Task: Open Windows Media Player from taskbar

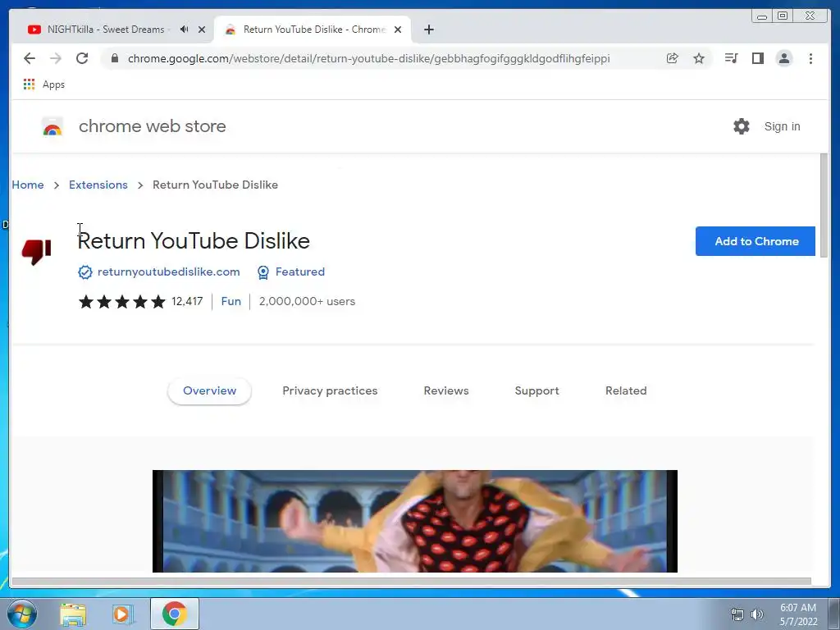Action: pyautogui.click(x=122, y=614)
